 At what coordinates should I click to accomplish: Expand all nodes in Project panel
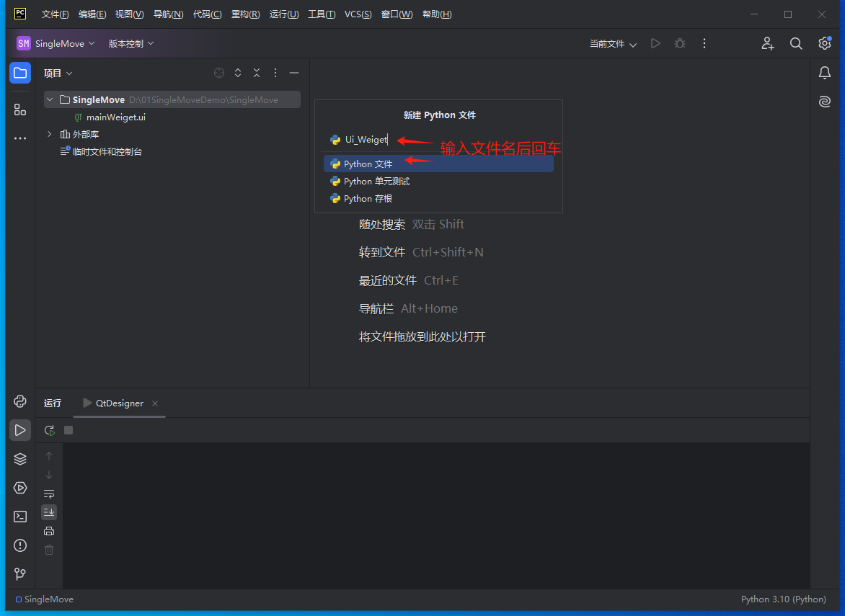click(238, 73)
